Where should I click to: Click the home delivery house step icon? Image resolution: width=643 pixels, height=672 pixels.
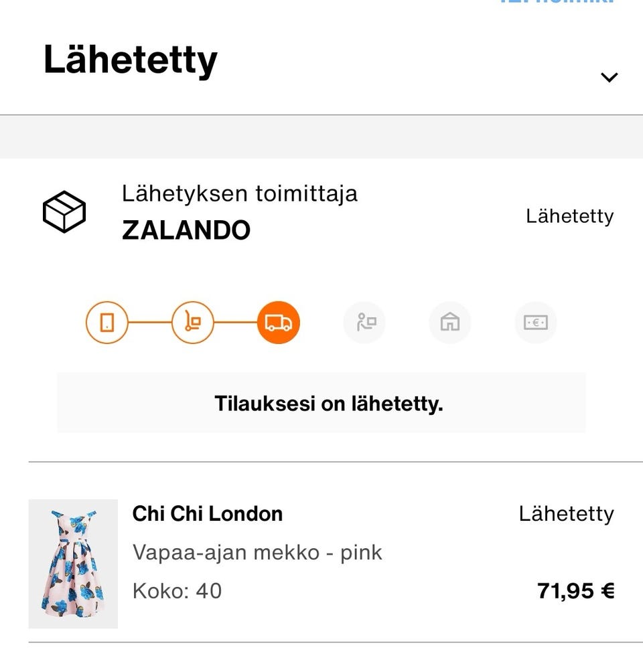tap(450, 323)
